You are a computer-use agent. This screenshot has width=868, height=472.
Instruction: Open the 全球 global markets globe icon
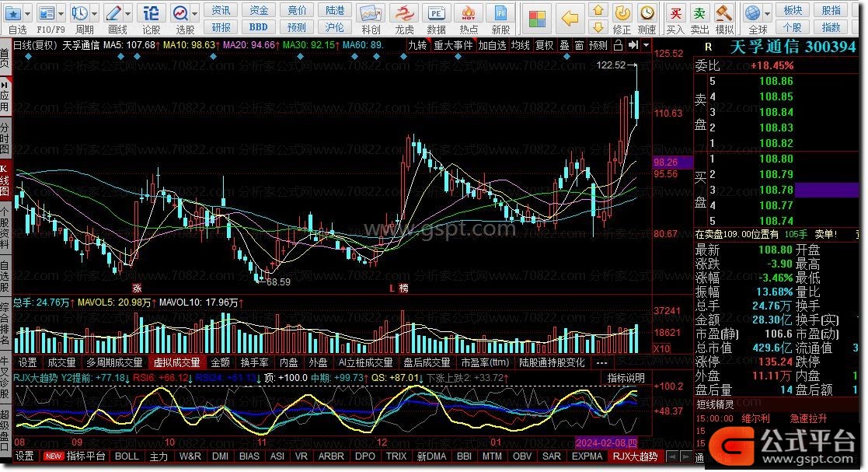(x=752, y=12)
